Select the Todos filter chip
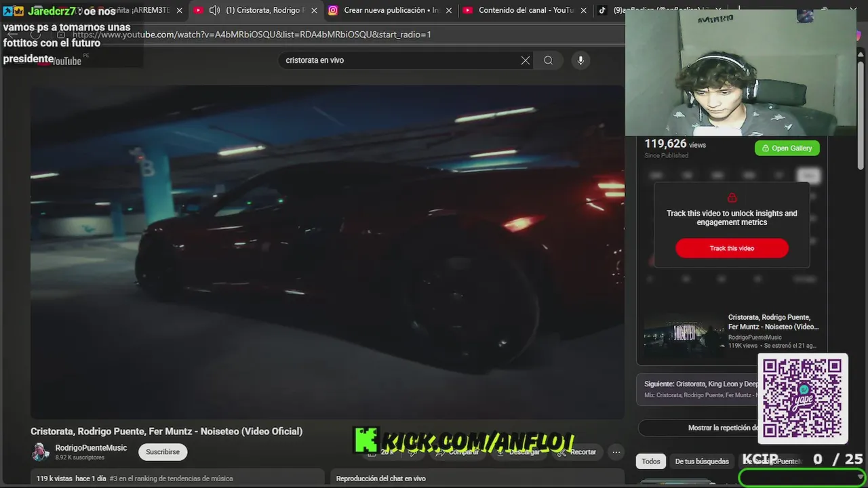Image resolution: width=868 pixels, height=488 pixels. click(x=651, y=462)
